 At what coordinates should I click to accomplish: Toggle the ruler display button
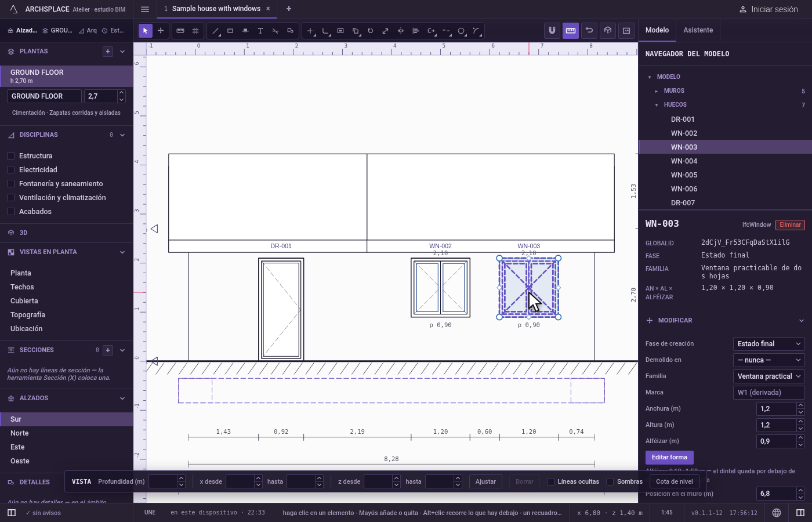click(571, 30)
